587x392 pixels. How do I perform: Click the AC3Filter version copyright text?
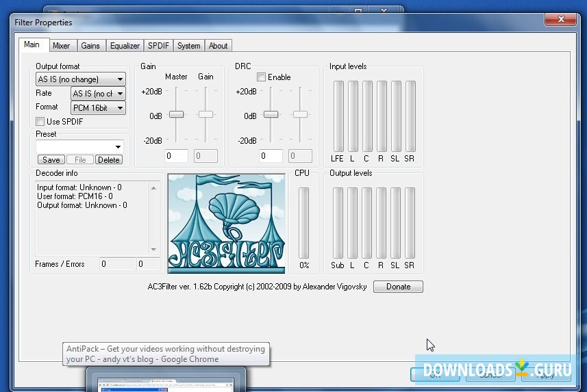(x=257, y=287)
